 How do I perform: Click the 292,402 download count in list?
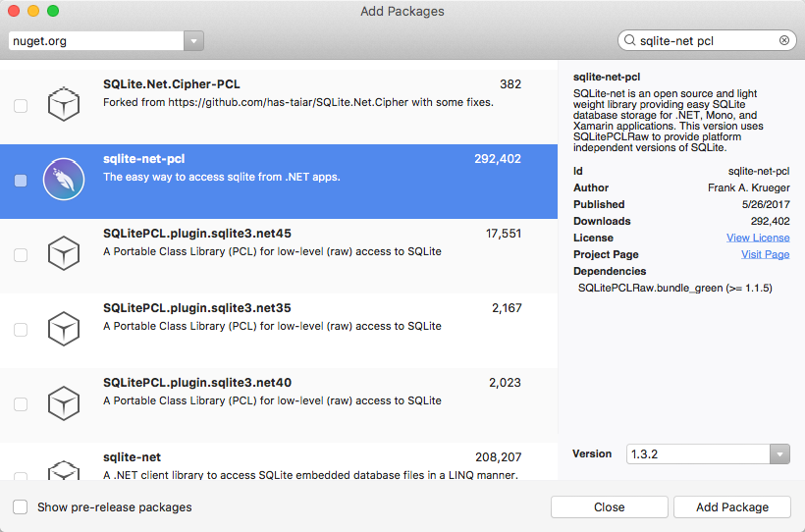(498, 159)
